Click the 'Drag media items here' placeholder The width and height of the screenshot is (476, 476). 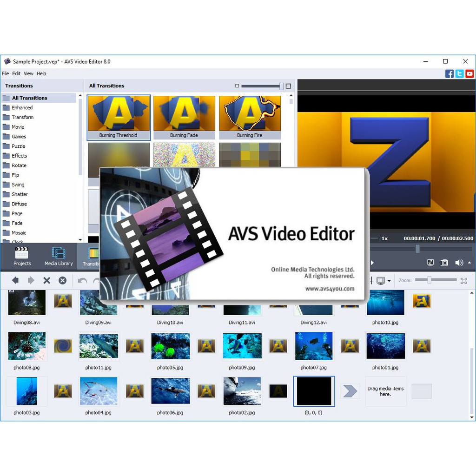click(x=385, y=391)
